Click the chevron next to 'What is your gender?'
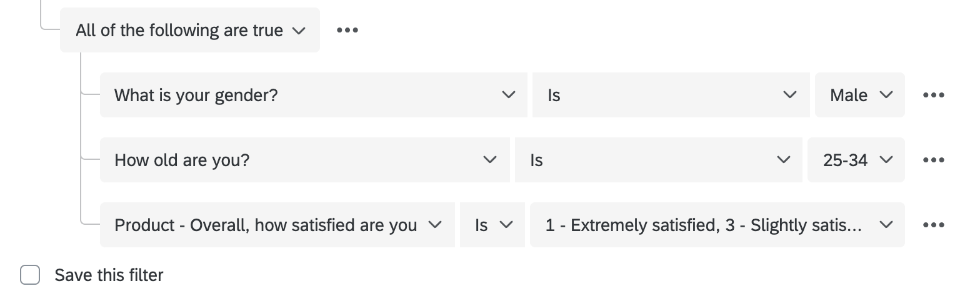The height and width of the screenshot is (301, 980). [x=509, y=95]
